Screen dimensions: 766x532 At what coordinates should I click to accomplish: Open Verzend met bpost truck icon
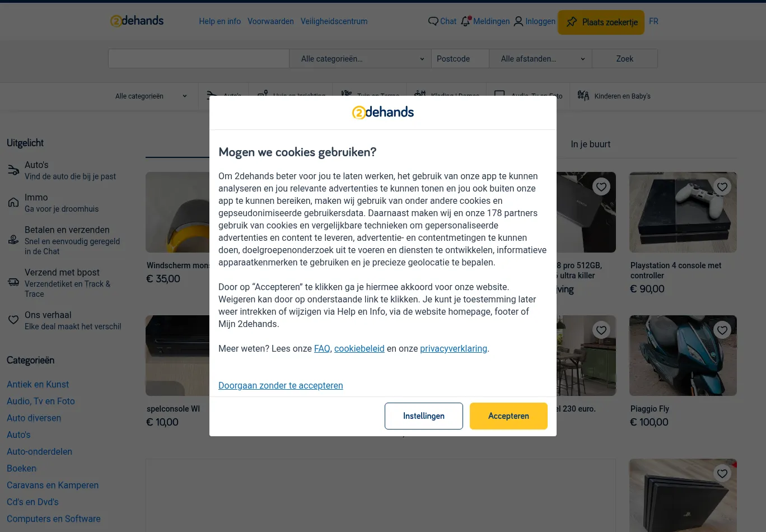point(13,282)
